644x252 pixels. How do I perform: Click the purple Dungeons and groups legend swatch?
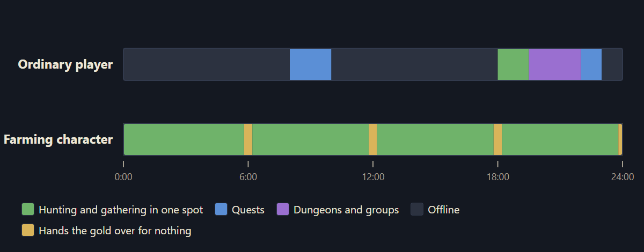tap(282, 209)
